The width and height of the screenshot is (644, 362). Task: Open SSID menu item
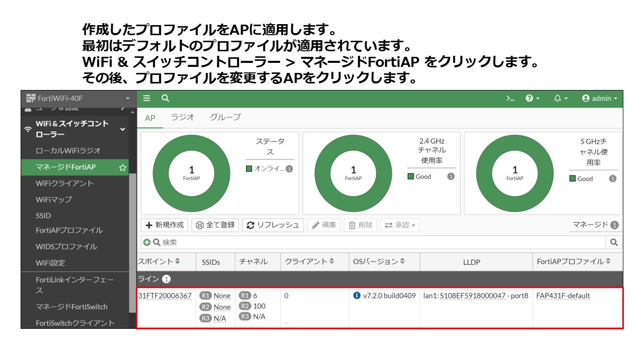pyautogui.click(x=43, y=215)
